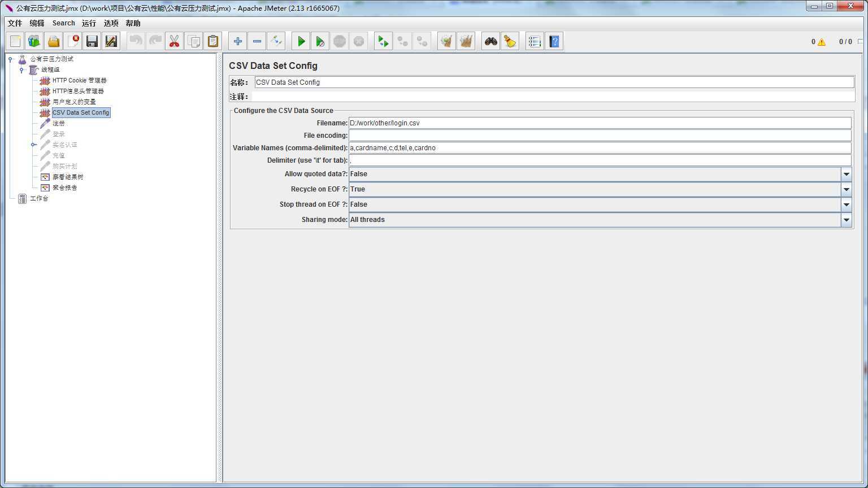Click Save test plan as icon

tap(111, 41)
